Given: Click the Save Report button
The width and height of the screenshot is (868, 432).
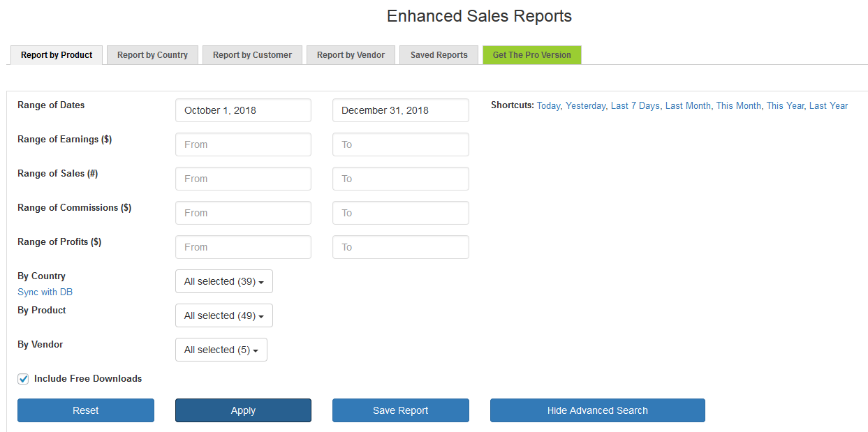Looking at the screenshot, I should click(401, 410).
